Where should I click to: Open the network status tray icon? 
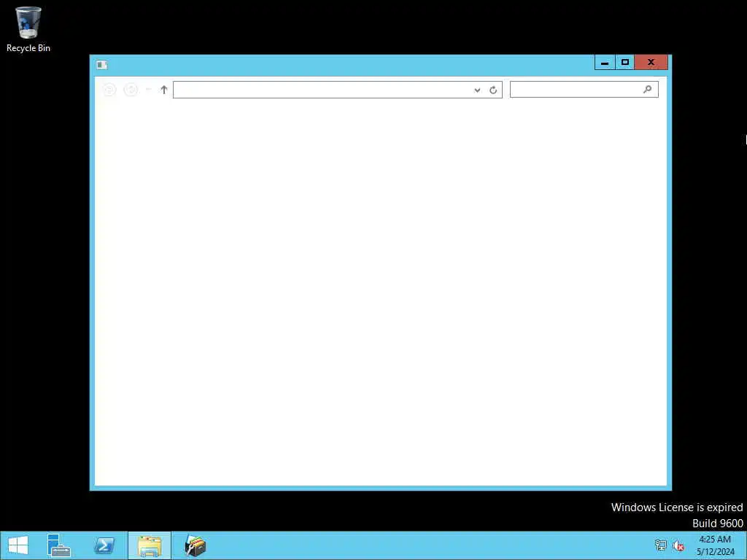(x=660, y=545)
